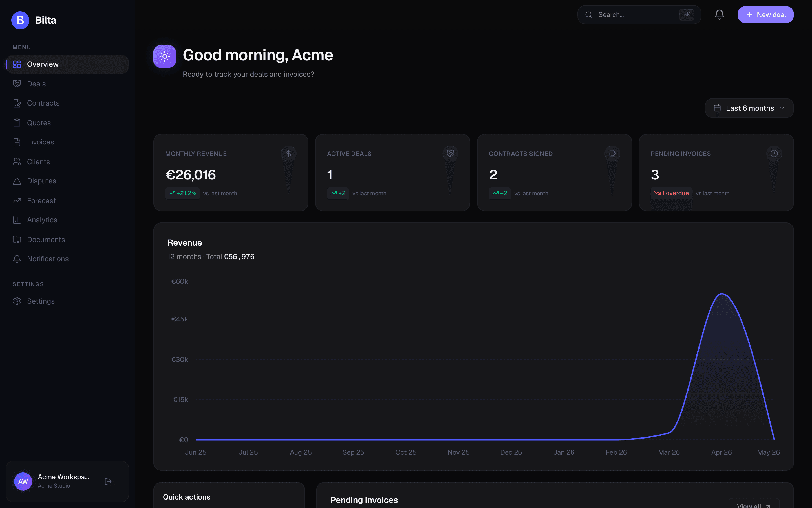The width and height of the screenshot is (812, 508).
Task: Click the Contracts pen-document icon in sidebar
Action: click(x=17, y=103)
